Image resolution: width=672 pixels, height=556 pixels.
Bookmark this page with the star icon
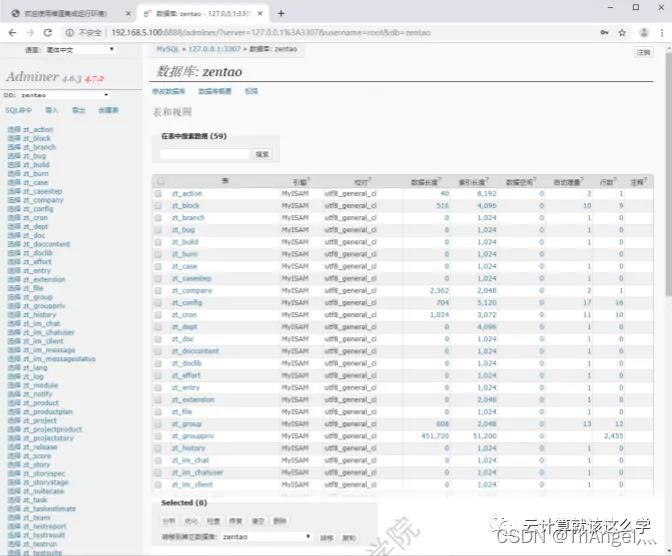pos(622,33)
